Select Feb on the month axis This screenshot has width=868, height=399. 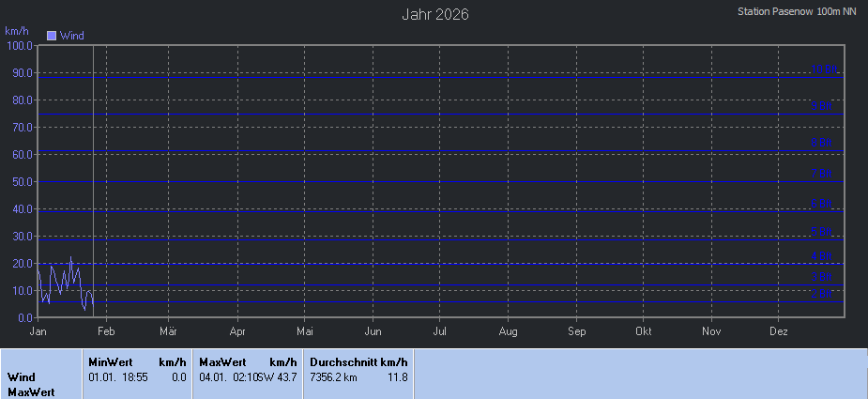pyautogui.click(x=106, y=331)
